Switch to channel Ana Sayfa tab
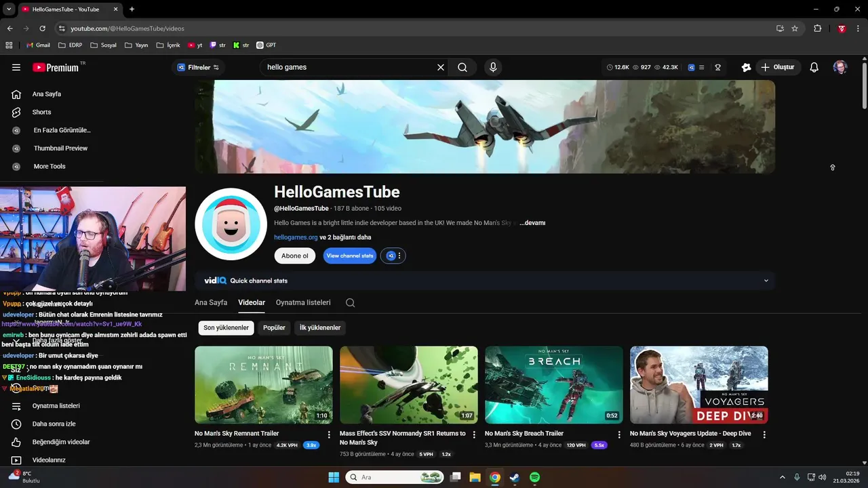The width and height of the screenshot is (868, 488). tap(211, 302)
